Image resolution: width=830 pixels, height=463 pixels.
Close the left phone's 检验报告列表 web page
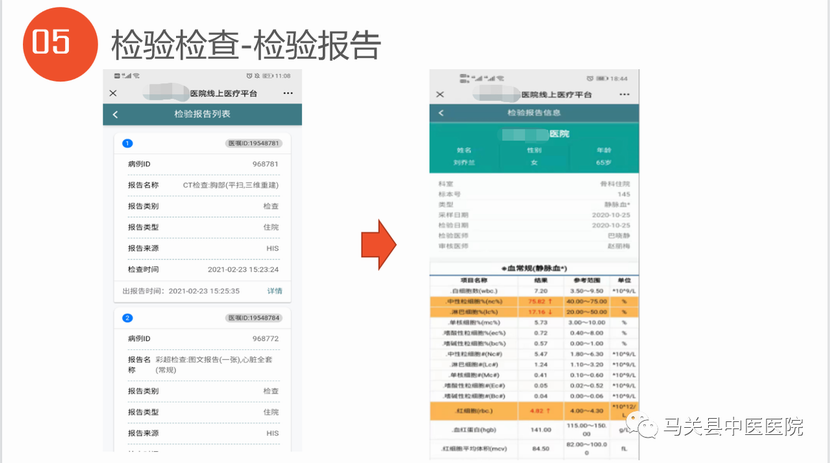click(x=113, y=93)
